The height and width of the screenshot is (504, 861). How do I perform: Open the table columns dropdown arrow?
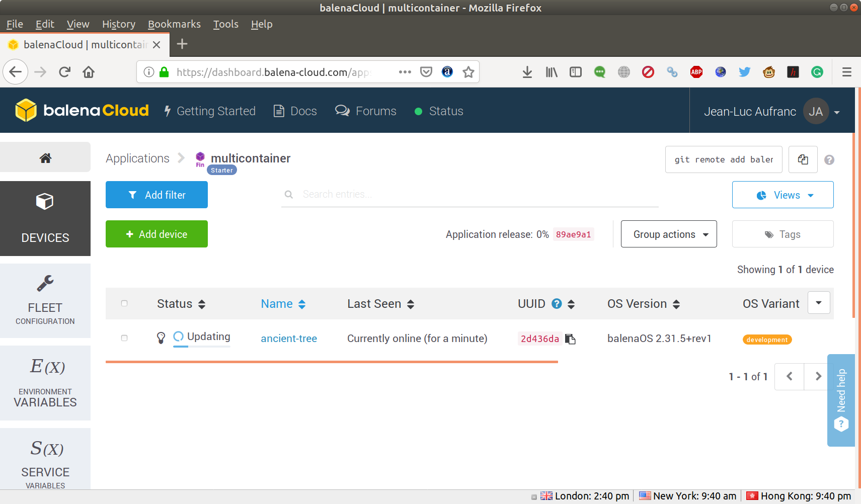click(x=819, y=303)
